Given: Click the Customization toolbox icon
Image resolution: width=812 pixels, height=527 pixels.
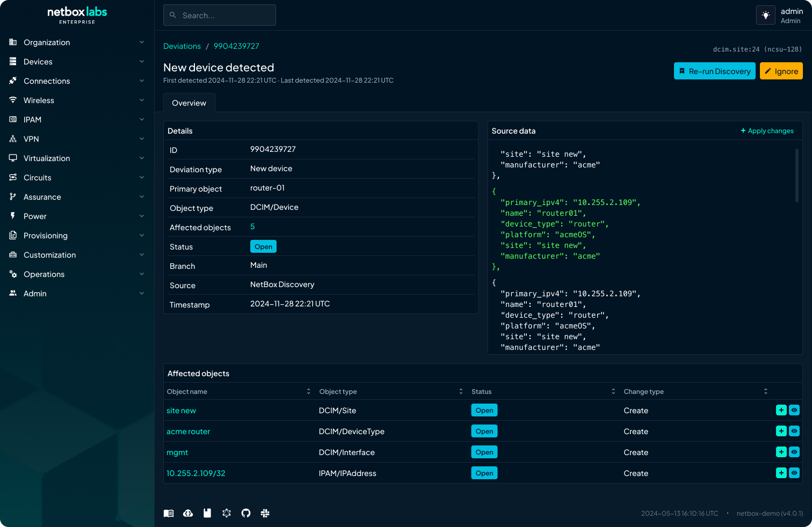Looking at the screenshot, I should coord(13,254).
